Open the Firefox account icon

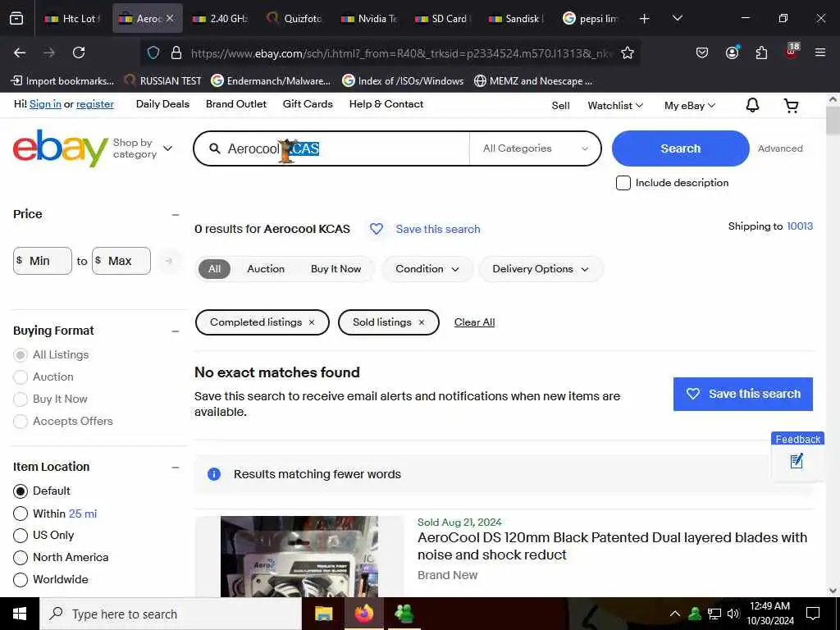tap(732, 52)
